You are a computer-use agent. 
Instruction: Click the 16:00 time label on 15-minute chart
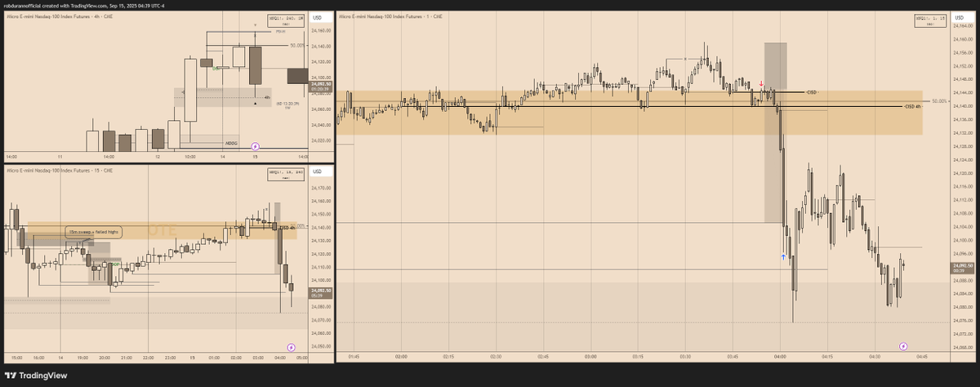(x=38, y=358)
